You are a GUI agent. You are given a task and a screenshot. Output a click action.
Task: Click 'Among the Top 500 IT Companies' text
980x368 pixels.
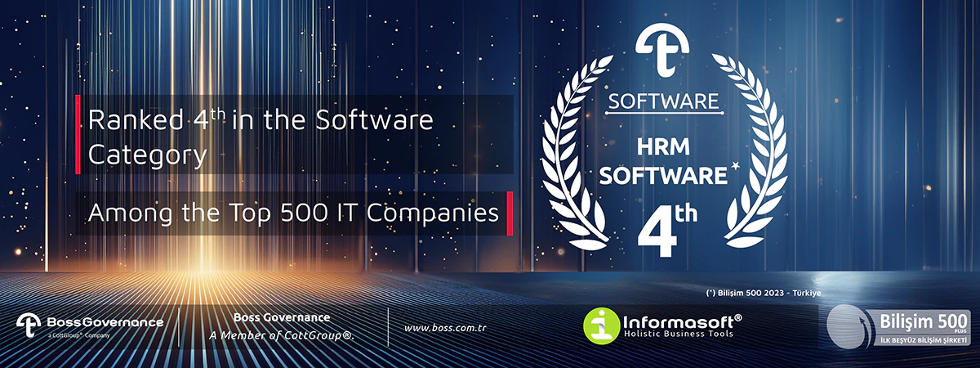tap(292, 213)
